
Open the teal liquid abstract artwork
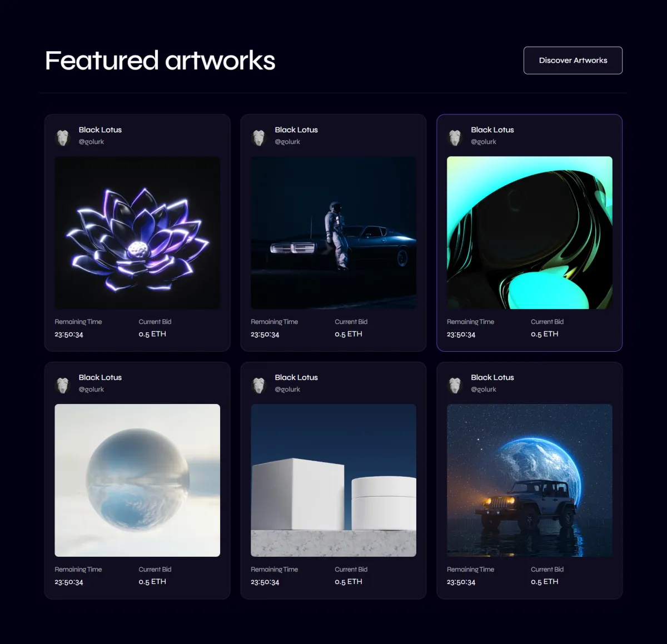click(x=530, y=233)
